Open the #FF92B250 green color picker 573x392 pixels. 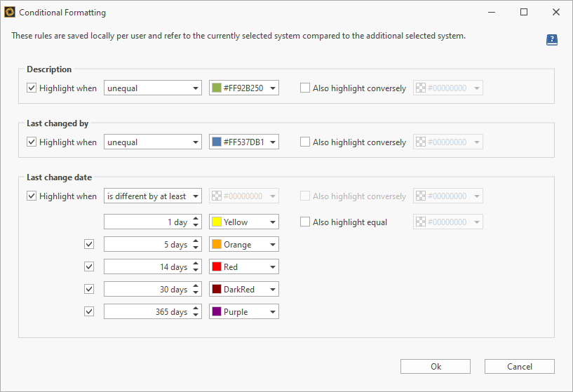click(243, 88)
